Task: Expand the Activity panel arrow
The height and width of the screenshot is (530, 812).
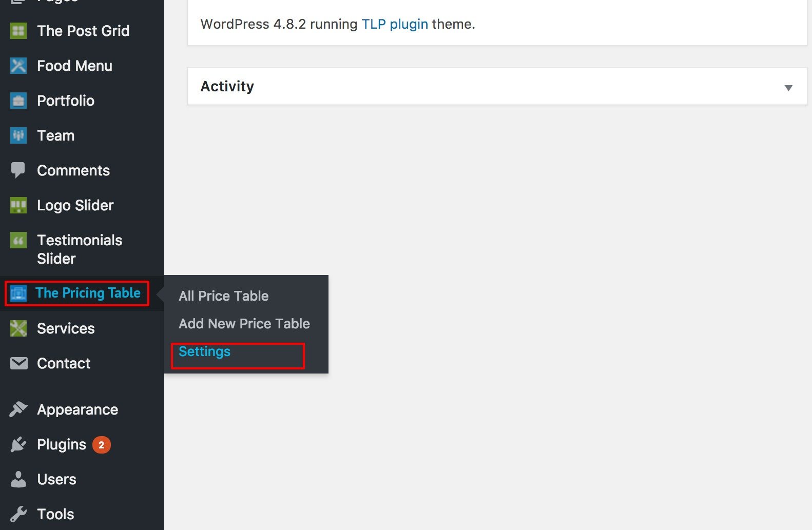Action: tap(788, 88)
